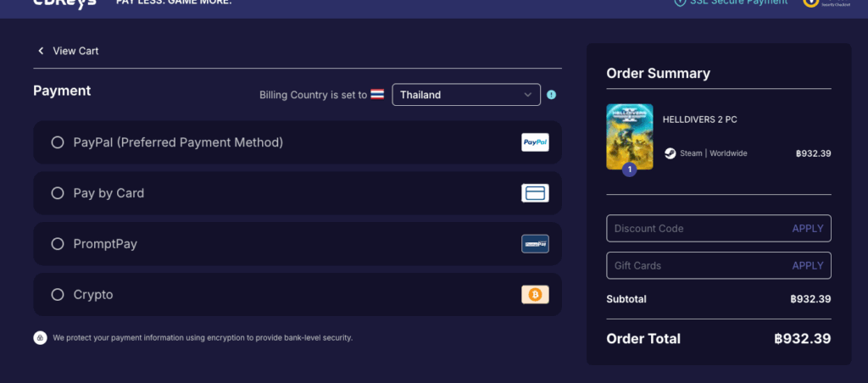Image resolution: width=868 pixels, height=383 pixels.
Task: Apply the discount code
Action: [808, 229]
